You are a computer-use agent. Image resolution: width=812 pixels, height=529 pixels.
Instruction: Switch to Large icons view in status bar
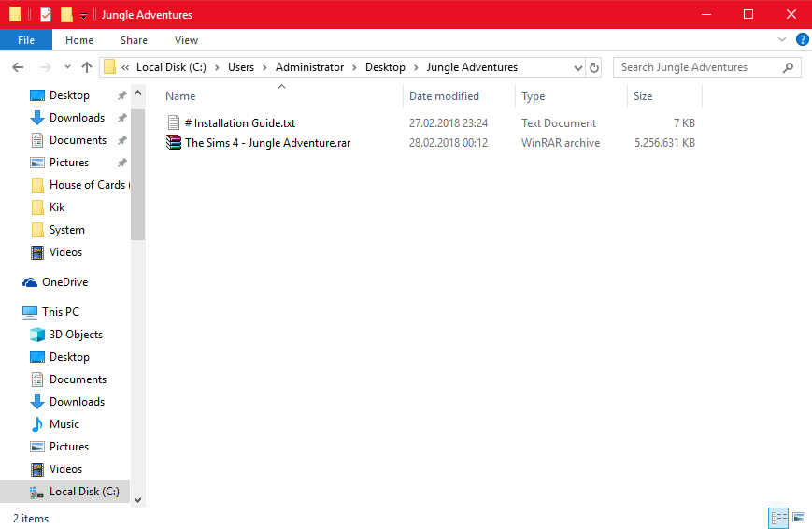pyautogui.click(x=799, y=518)
